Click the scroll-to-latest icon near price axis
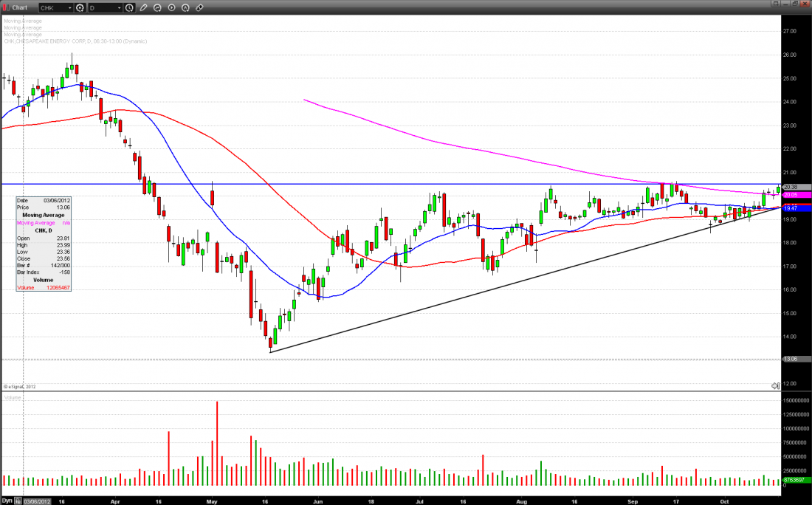This screenshot has width=812, height=505. [x=775, y=385]
